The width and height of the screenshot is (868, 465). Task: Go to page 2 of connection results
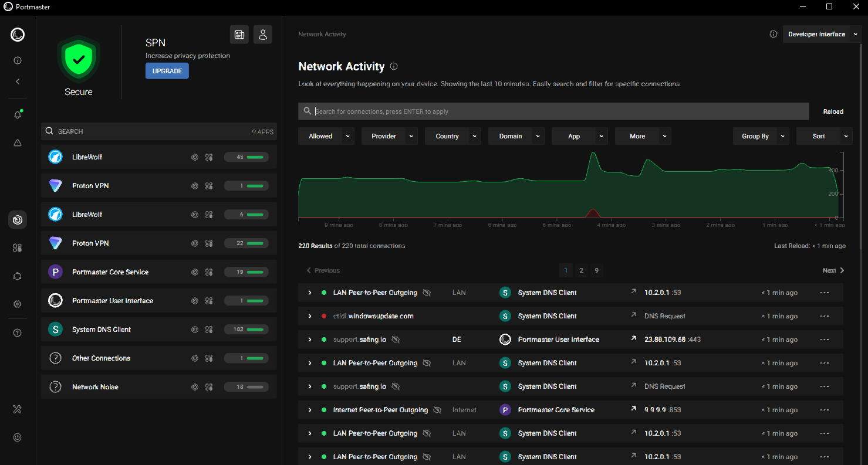tap(581, 270)
